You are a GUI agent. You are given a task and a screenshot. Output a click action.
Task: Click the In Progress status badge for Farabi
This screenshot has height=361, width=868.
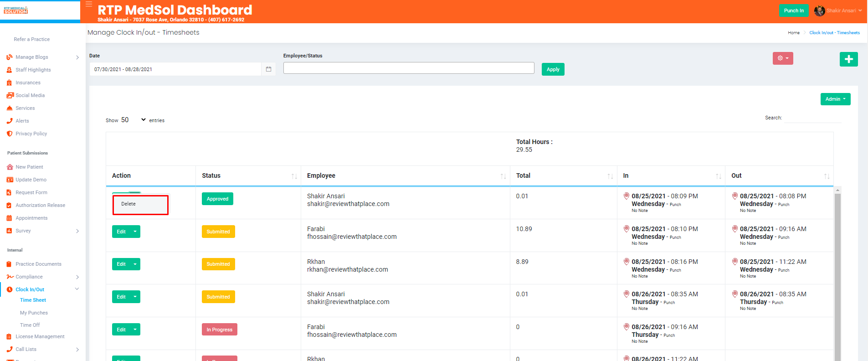[219, 330]
